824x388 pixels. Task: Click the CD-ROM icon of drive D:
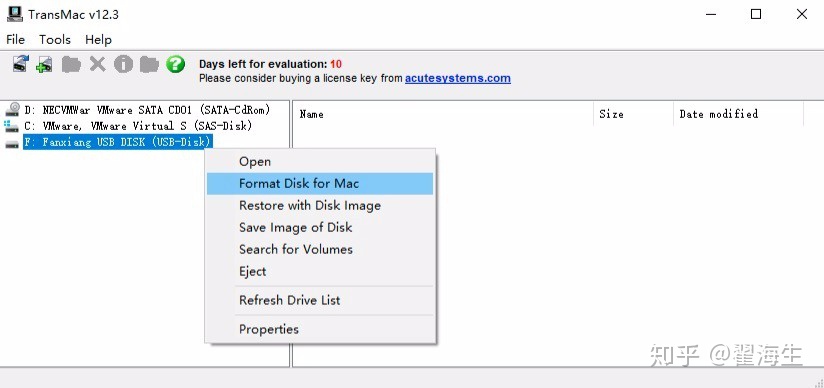pyautogui.click(x=12, y=109)
